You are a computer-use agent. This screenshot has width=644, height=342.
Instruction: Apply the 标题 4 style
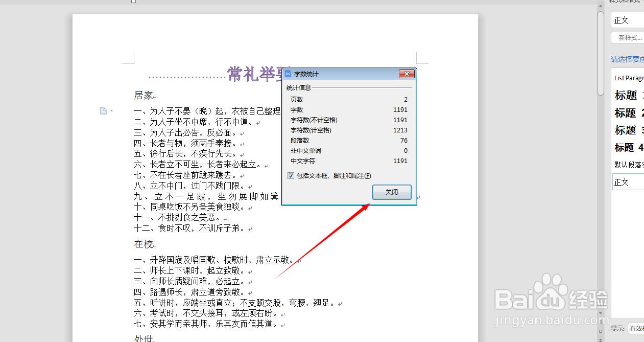pos(625,147)
